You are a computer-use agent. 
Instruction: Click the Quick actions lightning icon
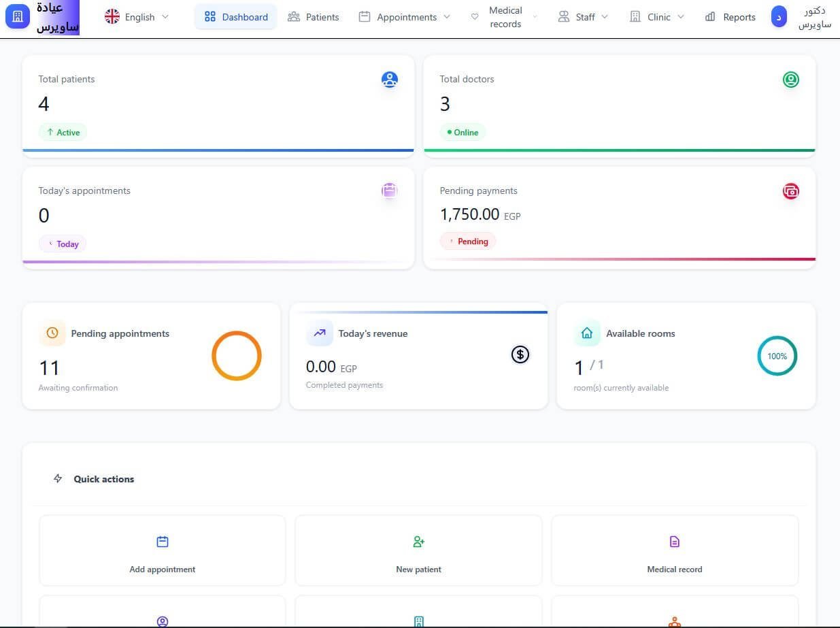[x=58, y=479]
